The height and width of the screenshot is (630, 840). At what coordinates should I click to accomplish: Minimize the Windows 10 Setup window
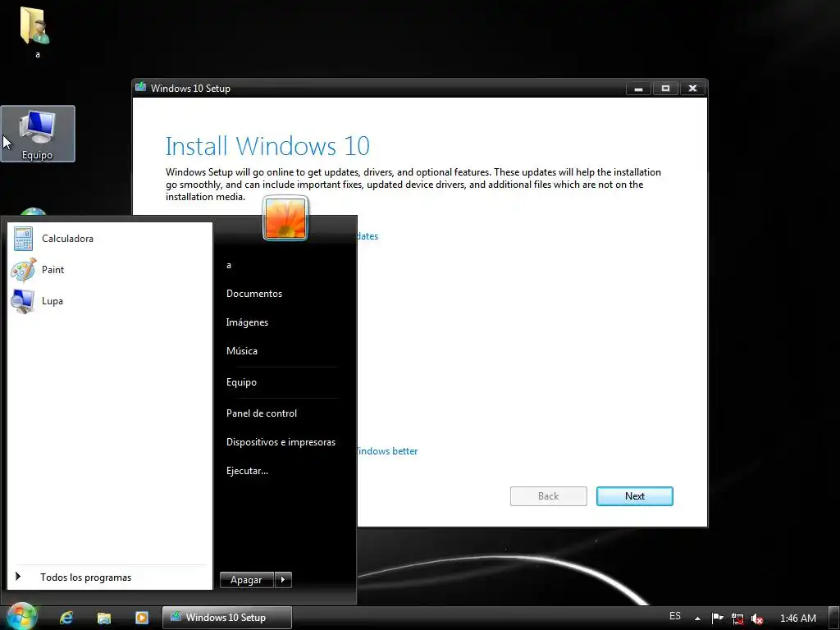coord(638,89)
